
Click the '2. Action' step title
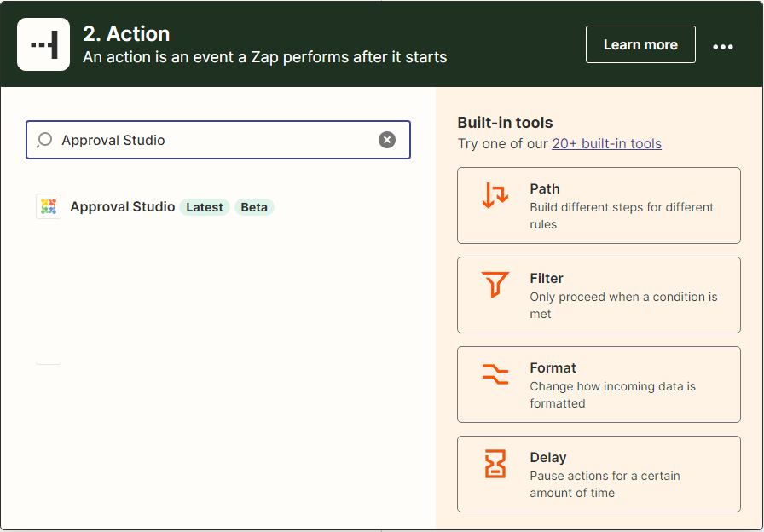tap(126, 34)
